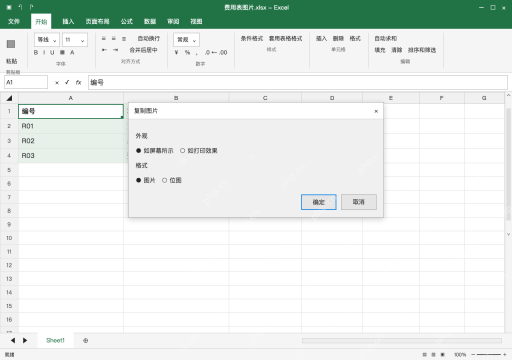Toggle Italic (I) formatting

(44, 52)
